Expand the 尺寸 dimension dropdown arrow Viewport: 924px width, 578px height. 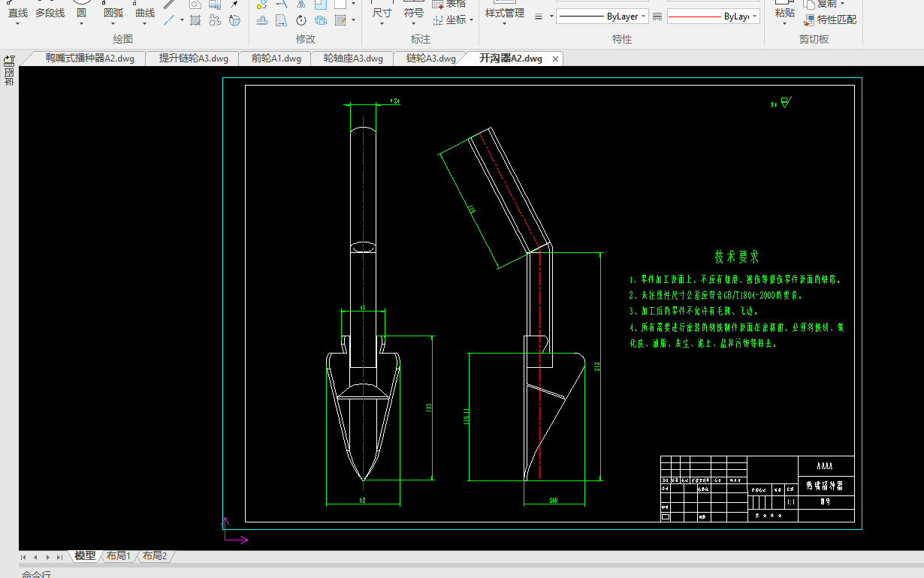[382, 23]
